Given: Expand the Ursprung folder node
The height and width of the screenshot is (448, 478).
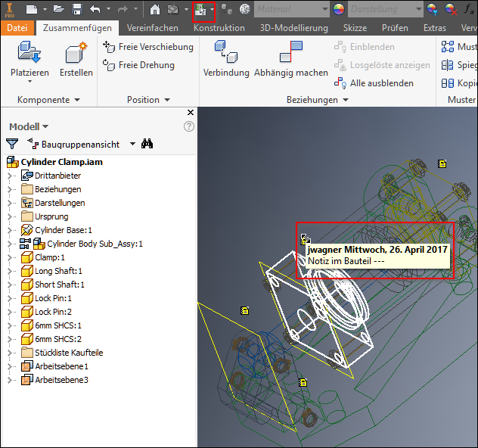Looking at the screenshot, I should 9,216.
